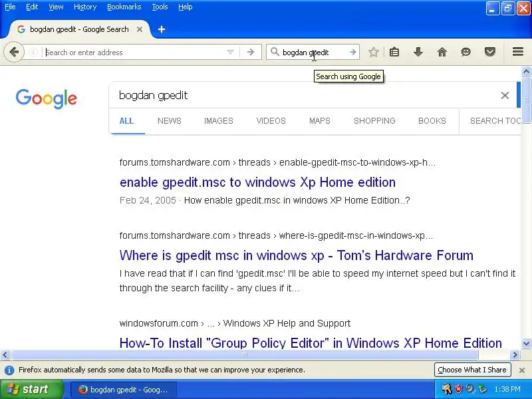Click the Choose What I Share button
The width and height of the screenshot is (532, 399).
(472, 370)
